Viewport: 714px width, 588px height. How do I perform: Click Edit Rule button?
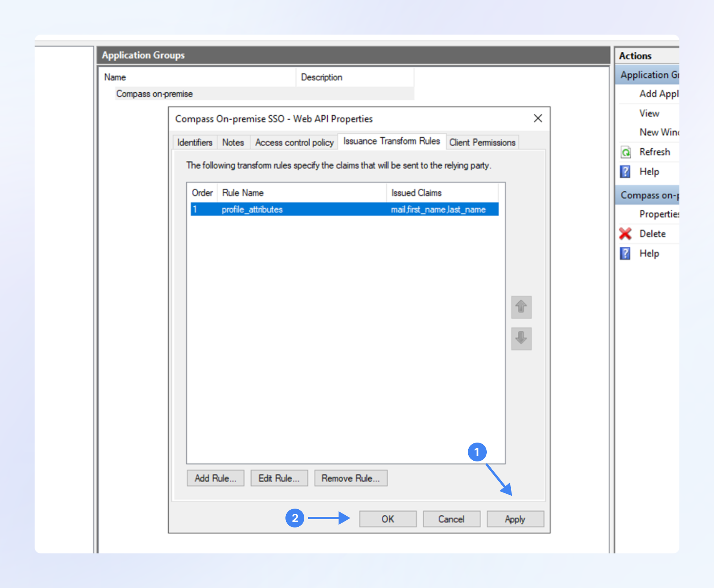[279, 478]
